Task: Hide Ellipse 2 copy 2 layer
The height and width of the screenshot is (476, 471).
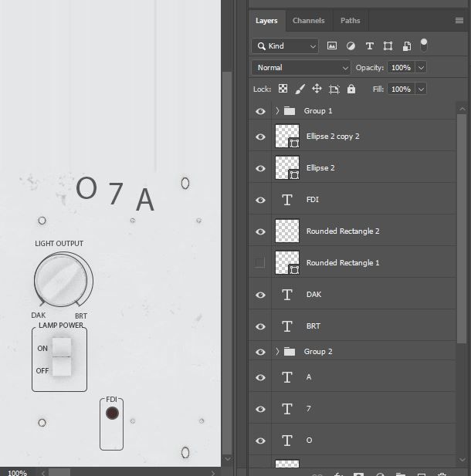Action: (x=260, y=137)
